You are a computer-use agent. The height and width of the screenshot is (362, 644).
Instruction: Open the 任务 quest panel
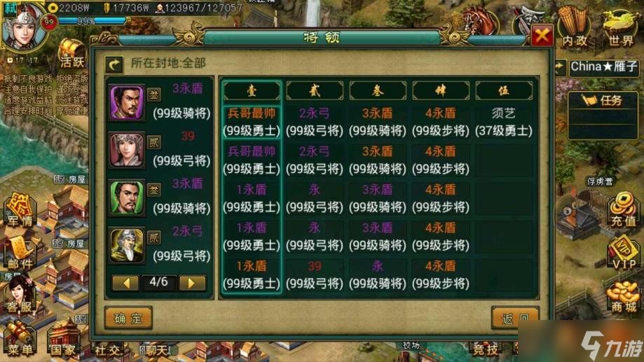point(603,101)
